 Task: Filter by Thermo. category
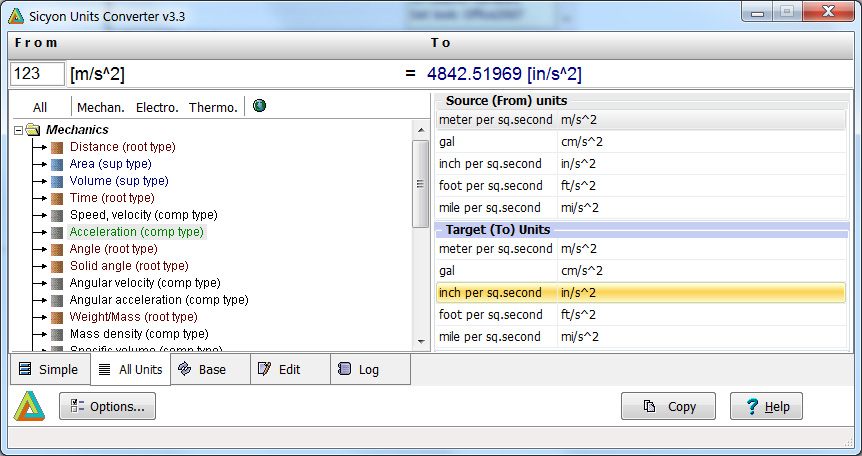[213, 107]
